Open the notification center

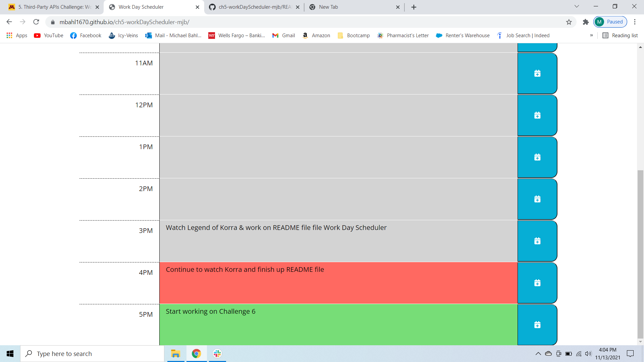(630, 354)
